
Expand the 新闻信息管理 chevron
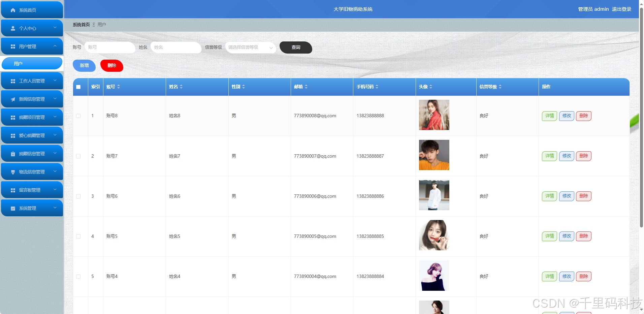(55, 99)
